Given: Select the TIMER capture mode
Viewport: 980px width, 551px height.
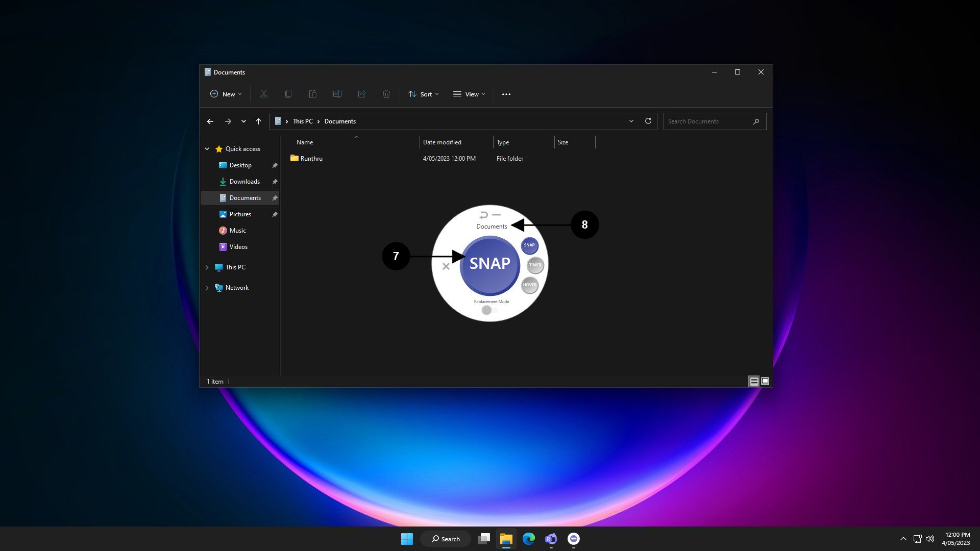Looking at the screenshot, I should click(535, 265).
